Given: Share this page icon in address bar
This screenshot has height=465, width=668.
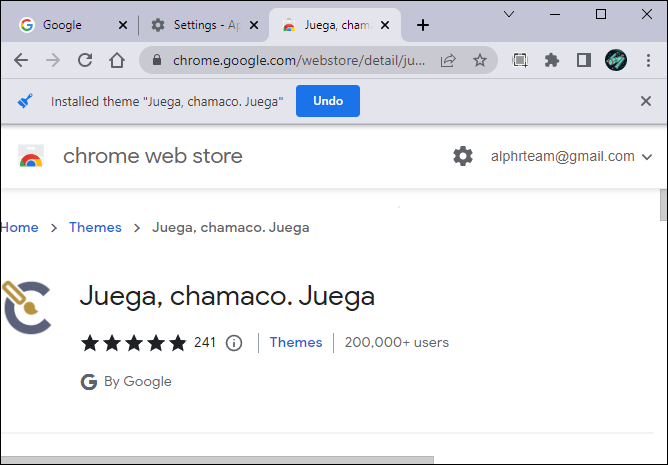Looking at the screenshot, I should coord(448,60).
